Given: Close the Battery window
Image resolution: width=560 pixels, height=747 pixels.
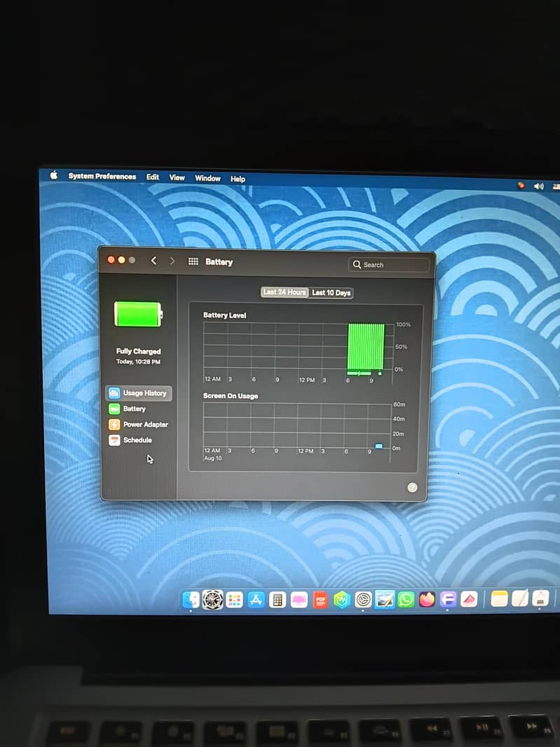Looking at the screenshot, I should click(111, 260).
